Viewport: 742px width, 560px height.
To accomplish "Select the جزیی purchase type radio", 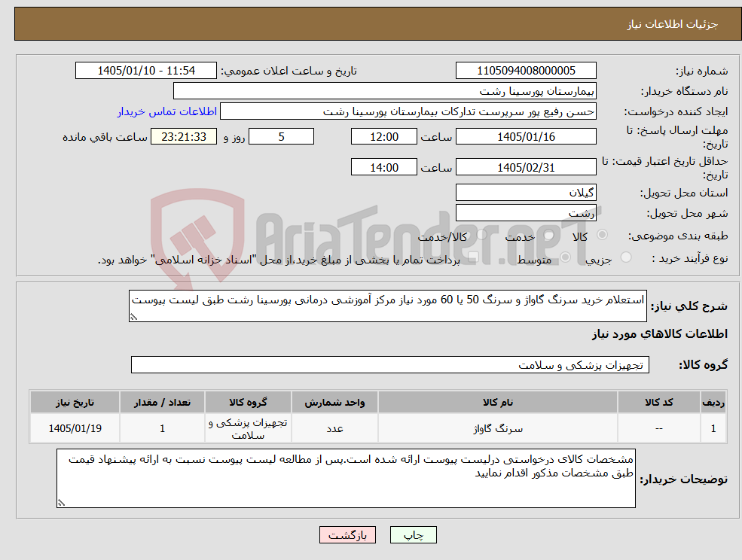I will (625, 257).
